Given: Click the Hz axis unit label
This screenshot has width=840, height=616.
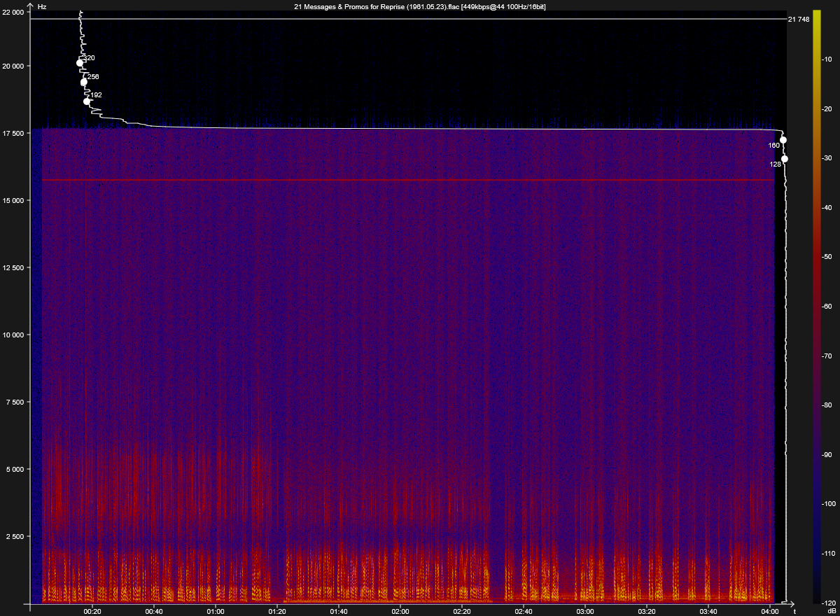Looking at the screenshot, I should 42,6.
